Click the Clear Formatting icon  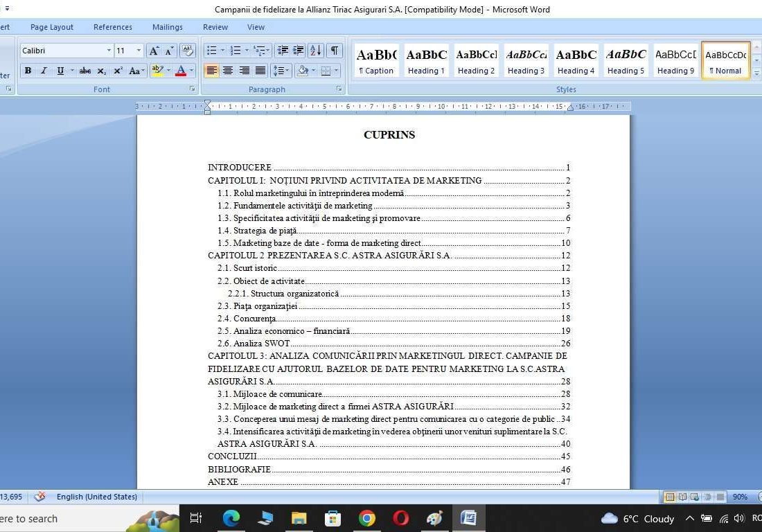point(187,51)
